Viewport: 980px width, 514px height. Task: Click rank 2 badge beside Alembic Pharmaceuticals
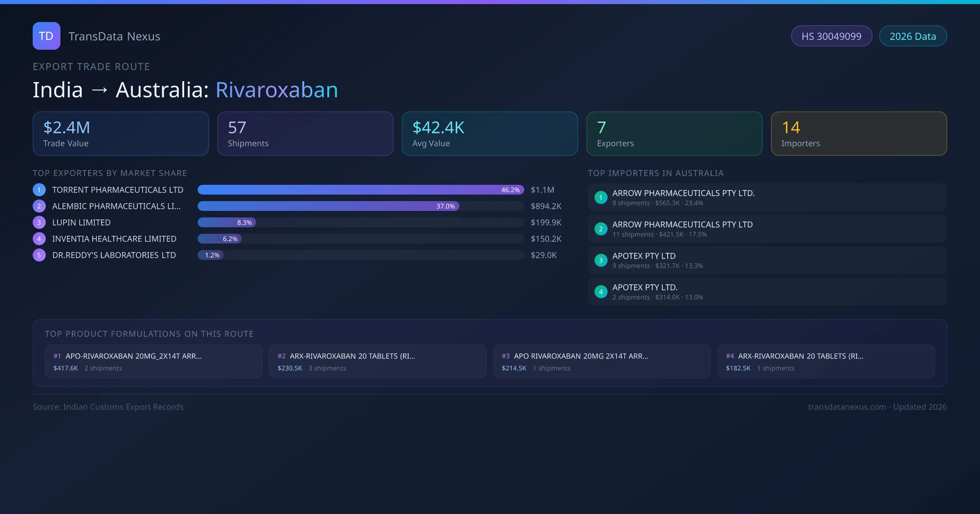tap(39, 206)
